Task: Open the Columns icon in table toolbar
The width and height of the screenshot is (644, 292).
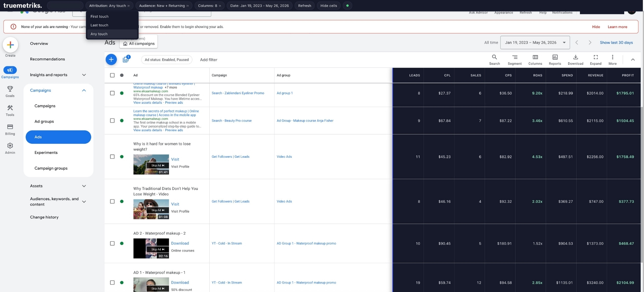Action: tap(535, 57)
